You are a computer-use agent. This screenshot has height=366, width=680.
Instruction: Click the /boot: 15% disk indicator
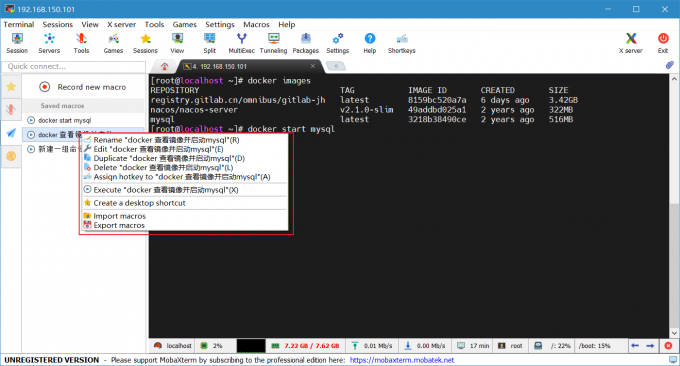coord(595,346)
